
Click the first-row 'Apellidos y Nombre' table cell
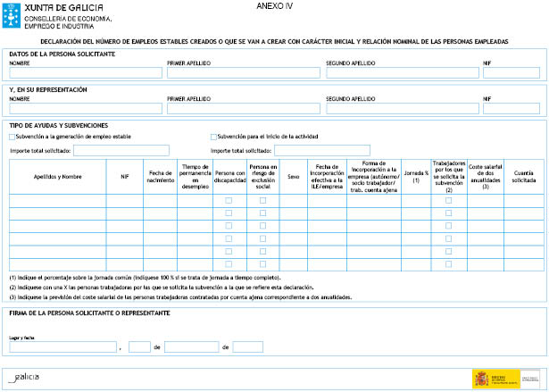coord(57,201)
